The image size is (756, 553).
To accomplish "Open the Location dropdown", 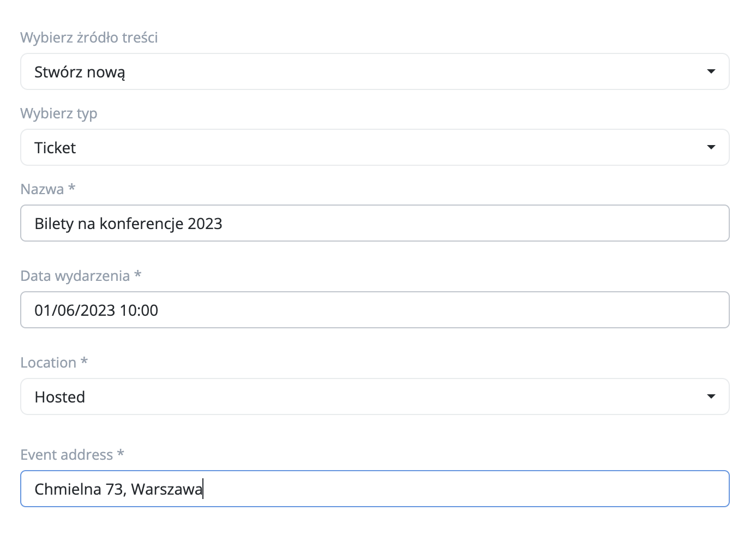I will [375, 396].
